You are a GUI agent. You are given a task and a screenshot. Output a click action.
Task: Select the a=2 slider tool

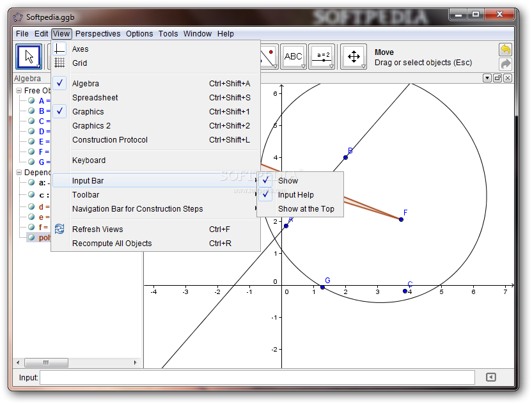coord(322,57)
